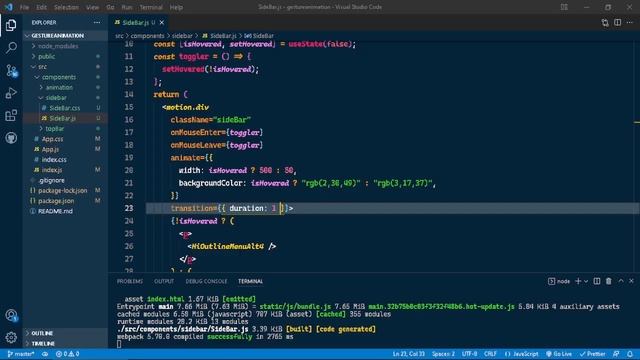Viewport: 640px width, 360px height.
Task: Open the Help menu
Action: 176,7
